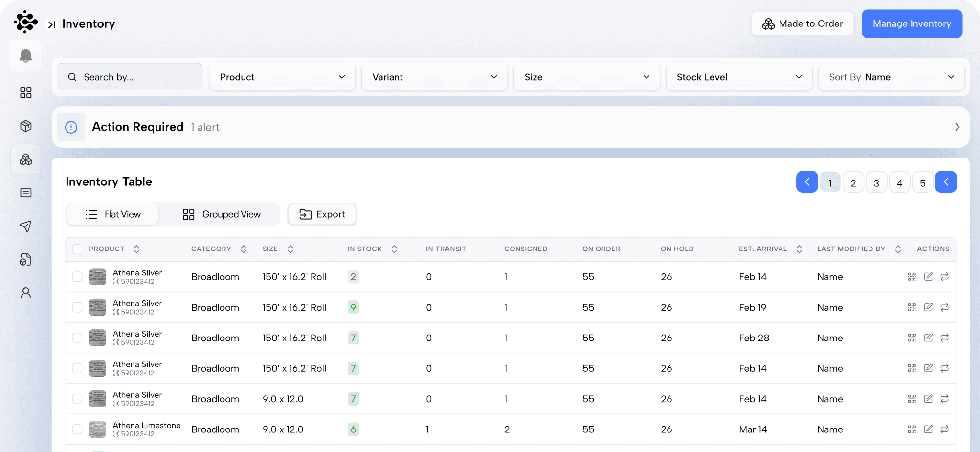
Task: Open the Size filter dropdown
Action: tap(587, 77)
